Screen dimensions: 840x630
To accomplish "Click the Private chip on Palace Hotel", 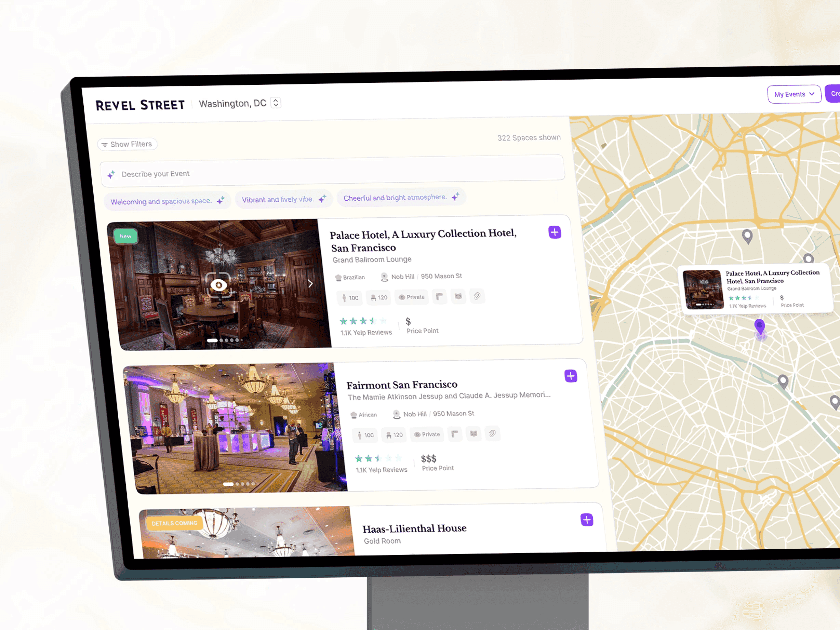I will [412, 297].
